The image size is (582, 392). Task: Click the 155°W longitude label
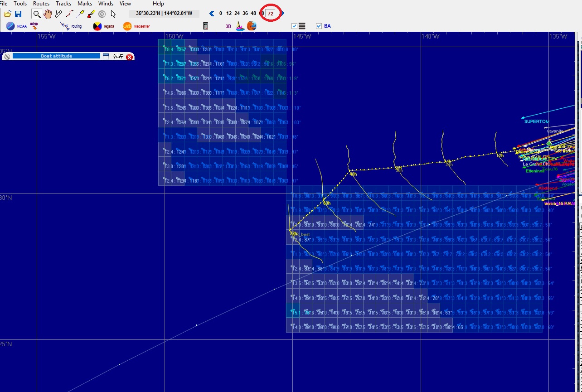[46, 36]
